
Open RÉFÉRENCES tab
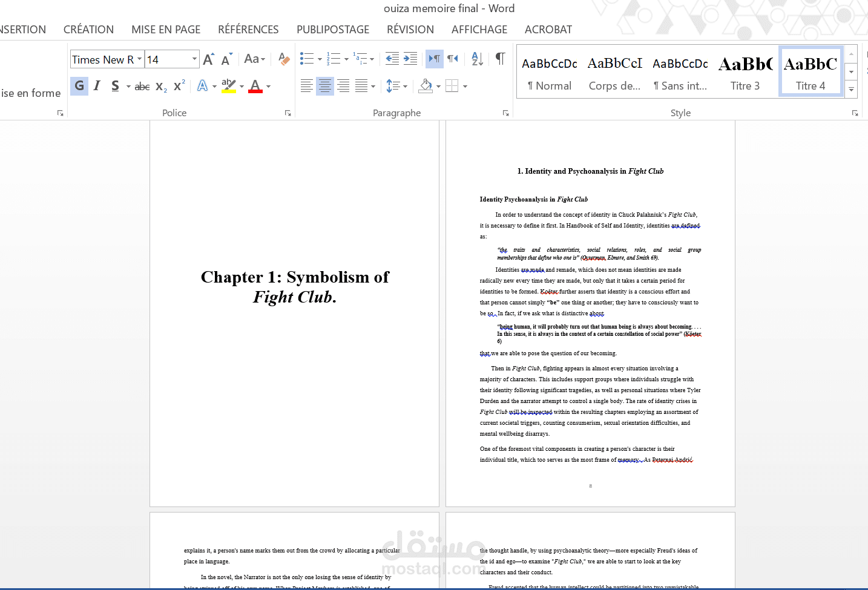tap(248, 30)
